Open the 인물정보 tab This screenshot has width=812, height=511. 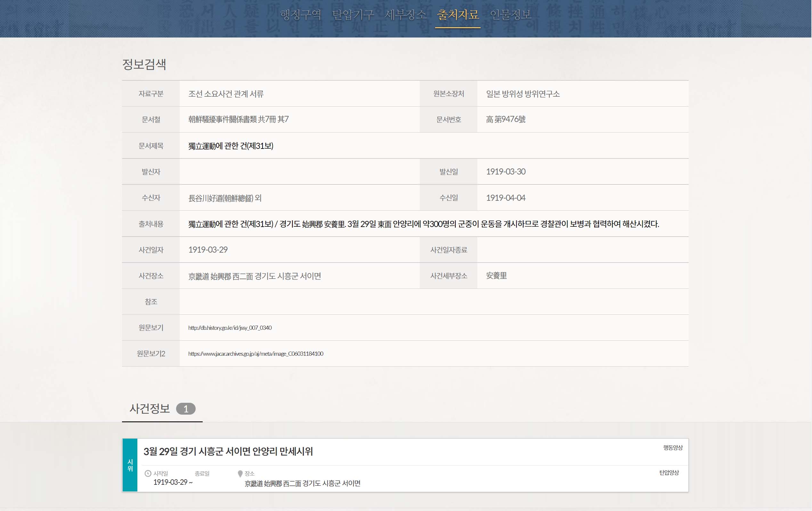(510, 14)
